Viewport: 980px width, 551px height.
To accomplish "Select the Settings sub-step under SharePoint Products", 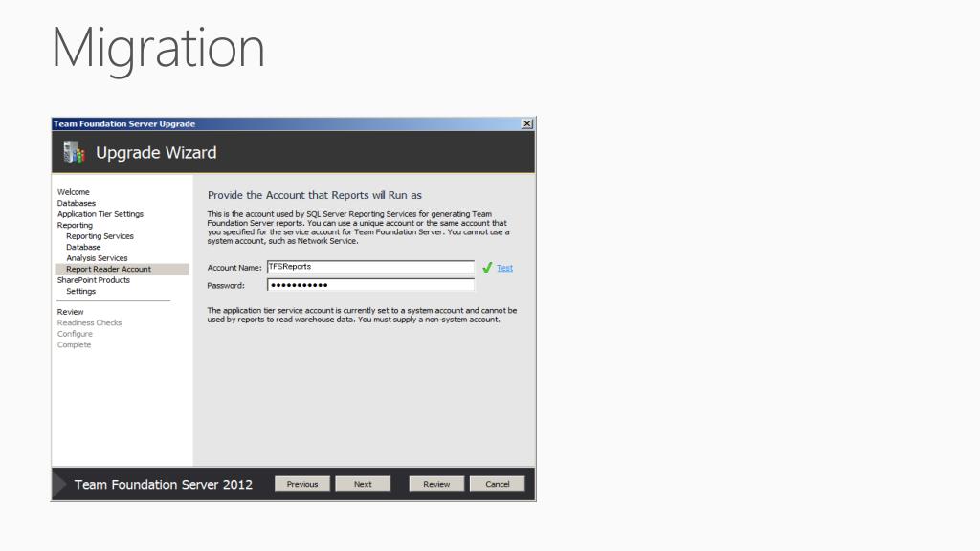I will pos(80,291).
